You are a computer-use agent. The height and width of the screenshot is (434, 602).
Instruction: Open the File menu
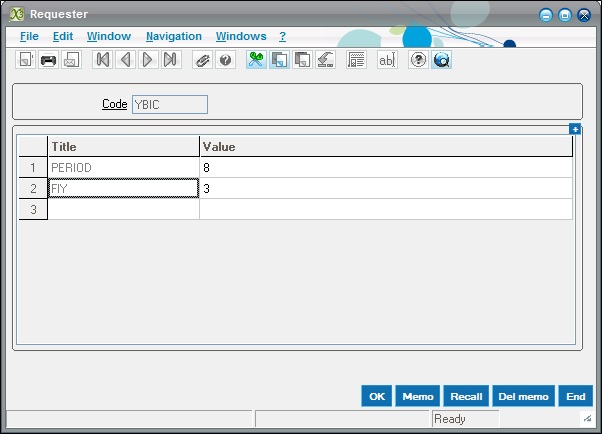click(29, 36)
